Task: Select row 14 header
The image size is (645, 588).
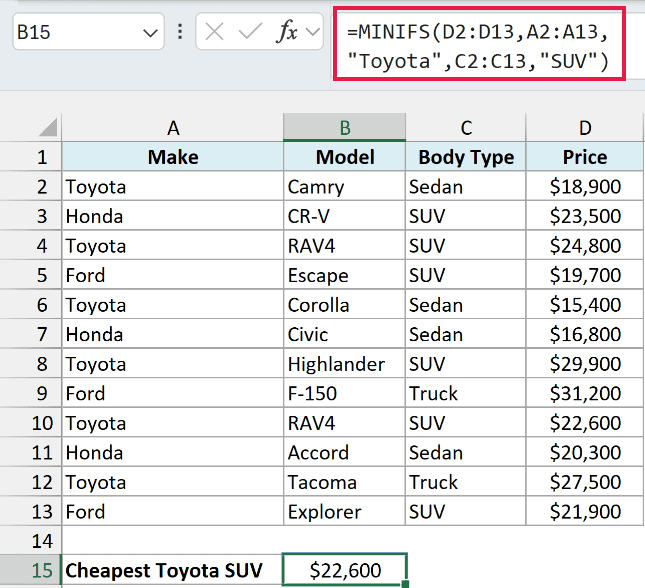Action: pyautogui.click(x=31, y=540)
